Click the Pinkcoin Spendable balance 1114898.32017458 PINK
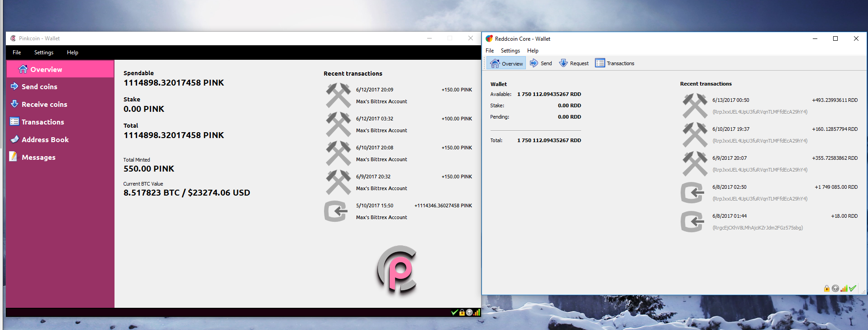 point(174,83)
